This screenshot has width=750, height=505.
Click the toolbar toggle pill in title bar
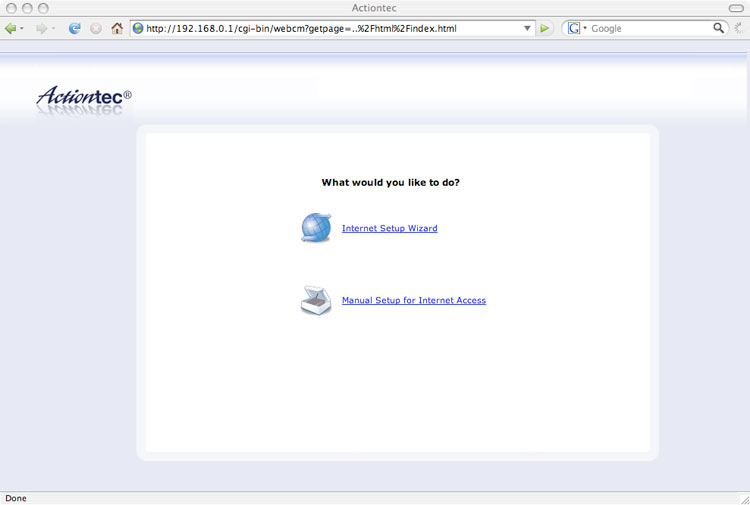pos(736,8)
